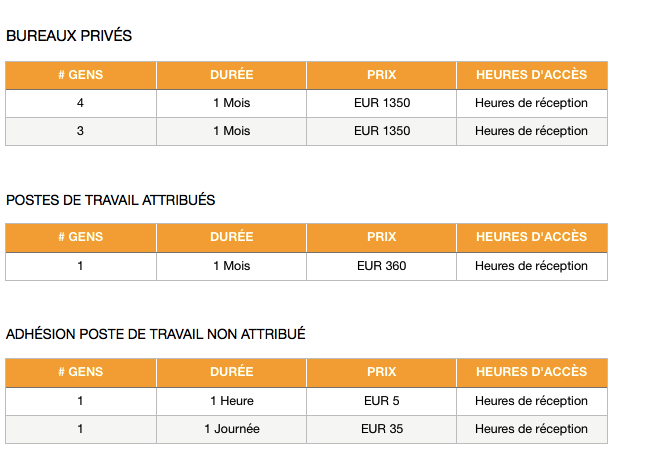
Task: Click DURÉE header in Adhésion table
Action: 232,372
